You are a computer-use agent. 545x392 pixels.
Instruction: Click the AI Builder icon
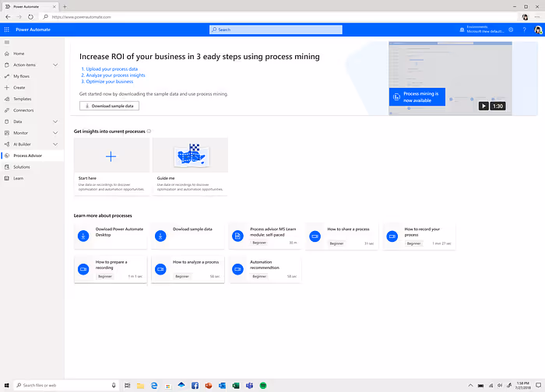pyautogui.click(x=6, y=145)
